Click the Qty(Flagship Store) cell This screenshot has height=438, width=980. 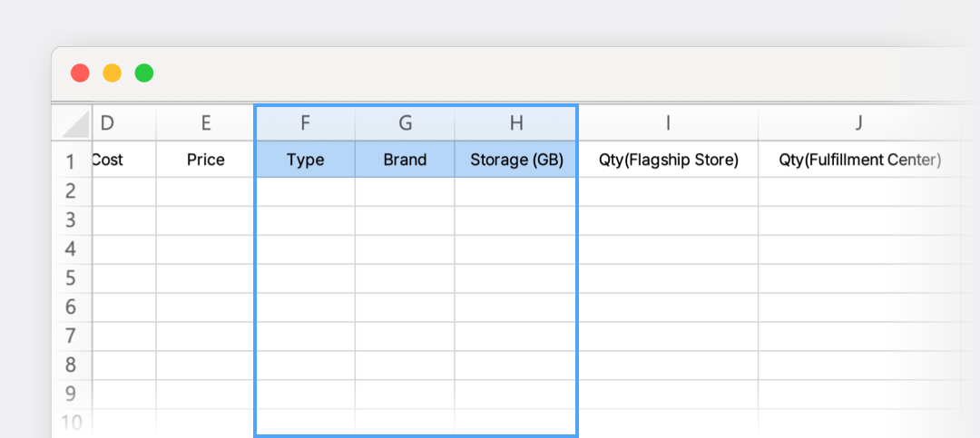pyautogui.click(x=668, y=160)
